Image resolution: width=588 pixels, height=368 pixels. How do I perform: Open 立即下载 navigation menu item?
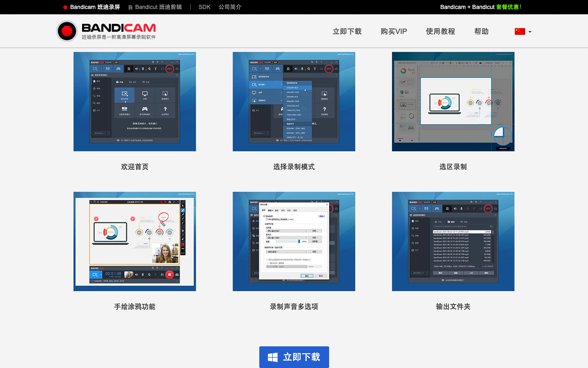(x=347, y=31)
